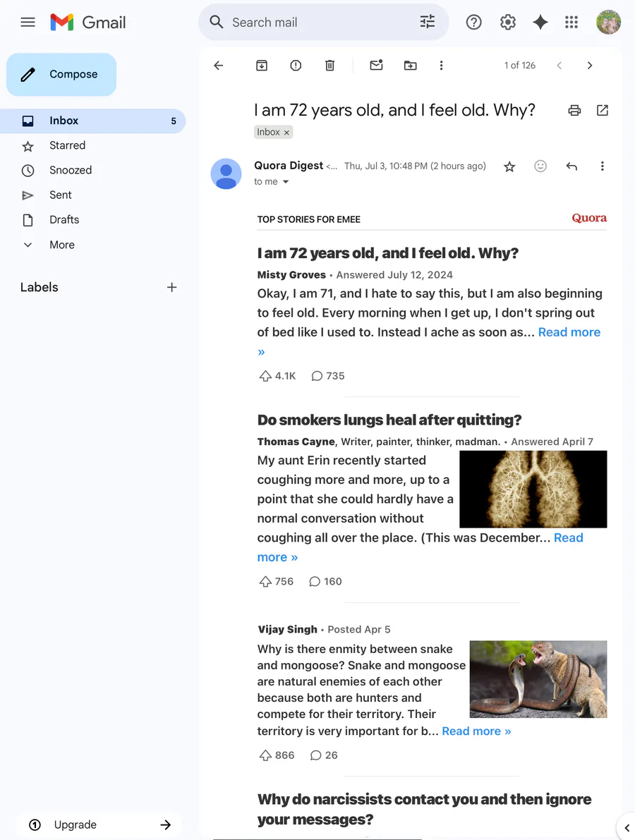The image size is (635, 840).
Task: Click the Upgrade button
Action: (99, 824)
